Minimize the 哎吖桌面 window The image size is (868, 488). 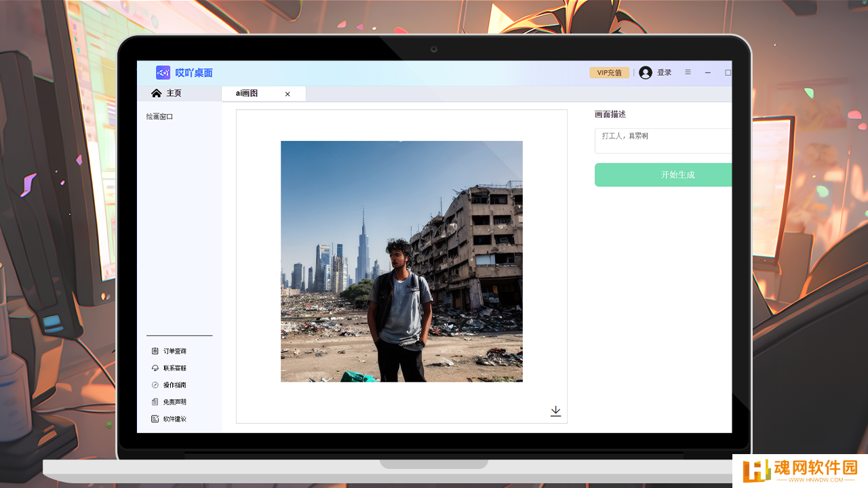click(707, 73)
